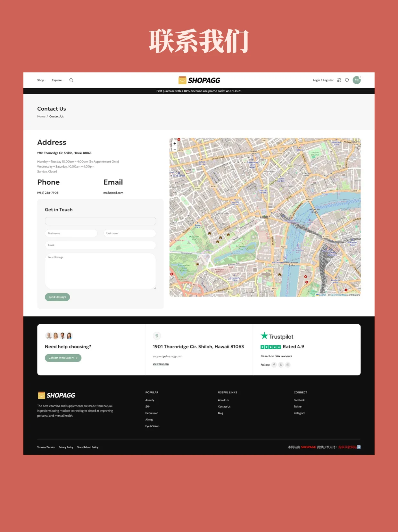This screenshot has height=532, width=398.
Task: Click the SHOPAGG header logo
Action: [199, 80]
